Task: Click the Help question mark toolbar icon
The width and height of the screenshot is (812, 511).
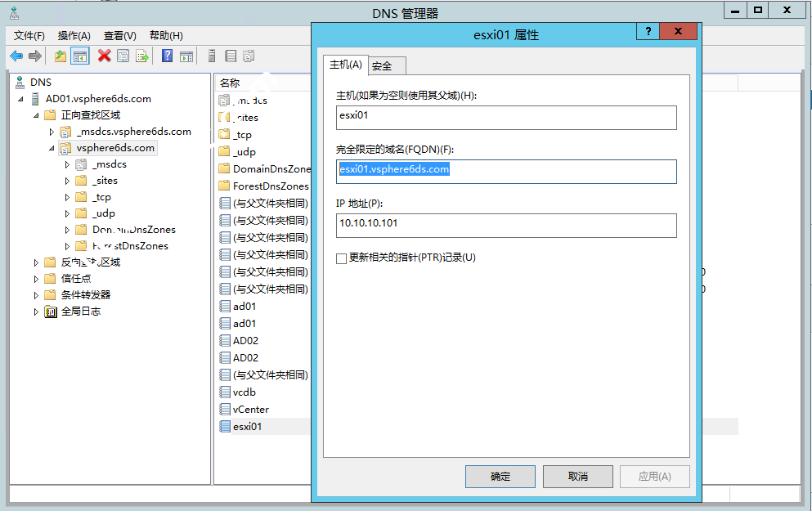Action: tap(165, 56)
